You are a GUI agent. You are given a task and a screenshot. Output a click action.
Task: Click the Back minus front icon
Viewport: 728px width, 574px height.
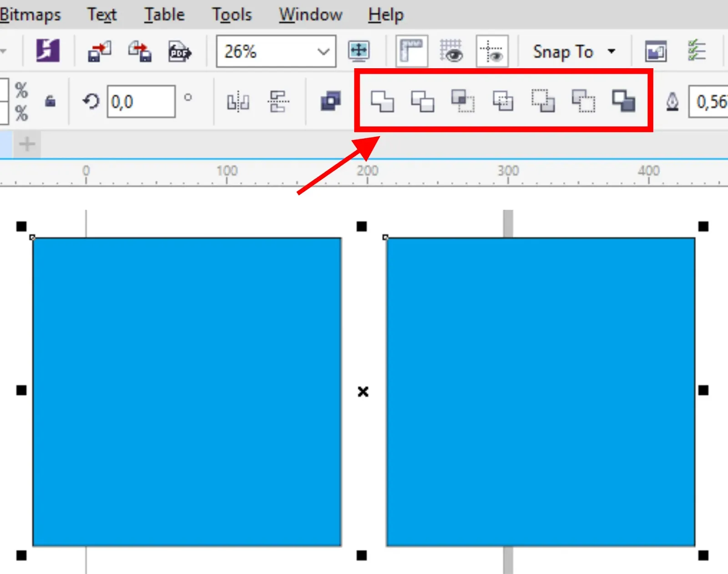point(583,101)
